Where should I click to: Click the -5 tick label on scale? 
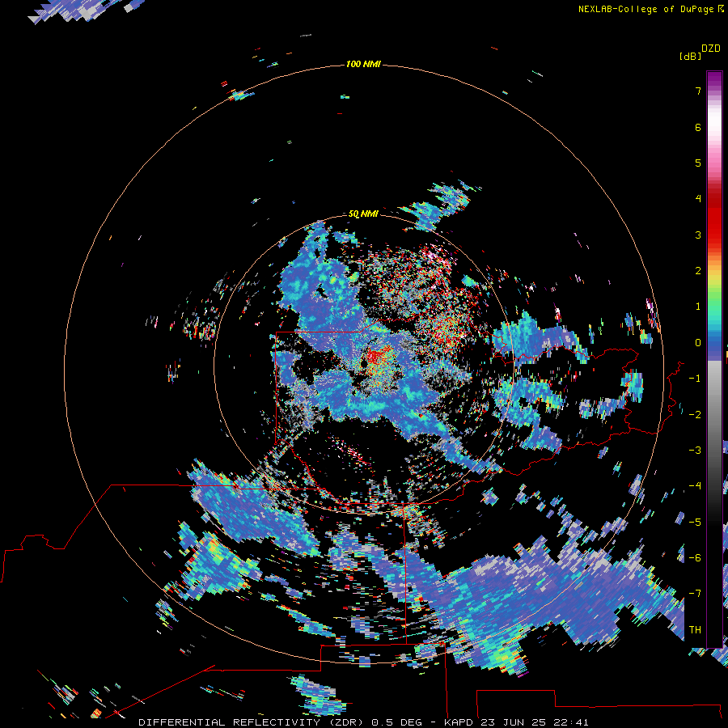(x=695, y=523)
